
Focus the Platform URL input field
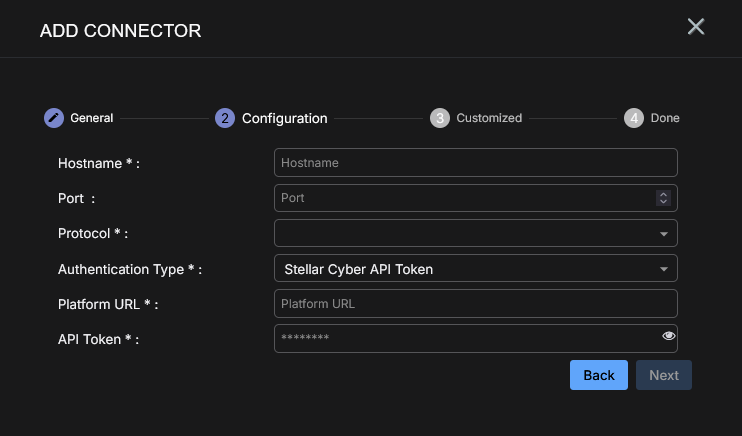coord(476,303)
